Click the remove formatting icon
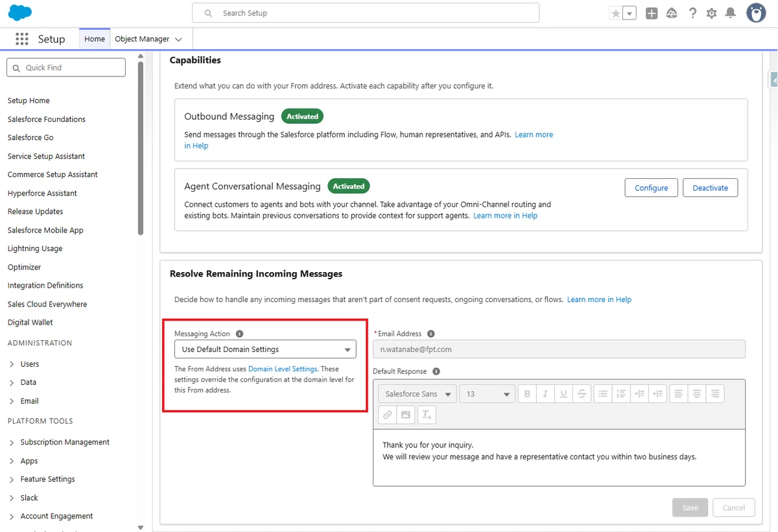The image size is (778, 532). [427, 415]
